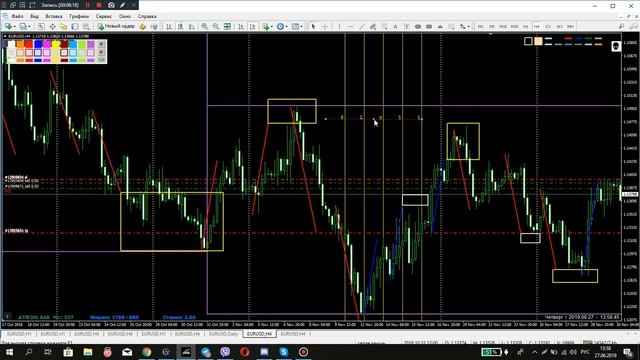Viewport: 640px width, 360px height.
Task: Show the Data Window panel
Action: pyautogui.click(x=52, y=26)
